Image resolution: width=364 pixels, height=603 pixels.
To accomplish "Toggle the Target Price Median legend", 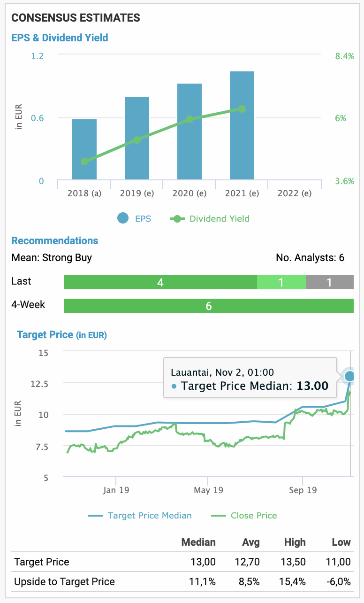I will tap(141, 515).
